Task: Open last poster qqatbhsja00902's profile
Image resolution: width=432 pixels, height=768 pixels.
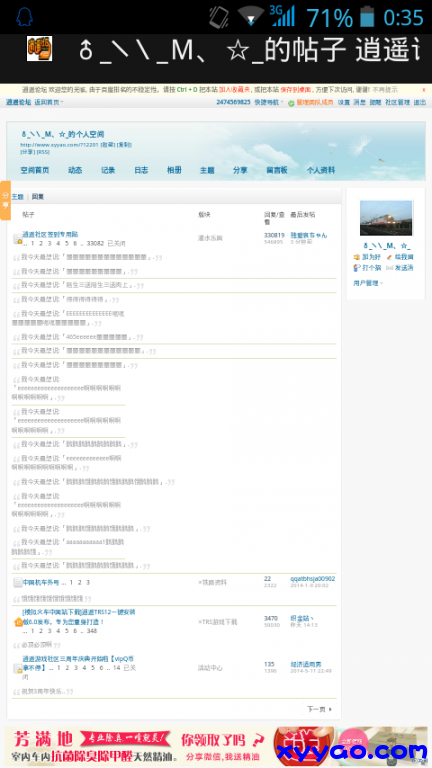Action: (312, 579)
